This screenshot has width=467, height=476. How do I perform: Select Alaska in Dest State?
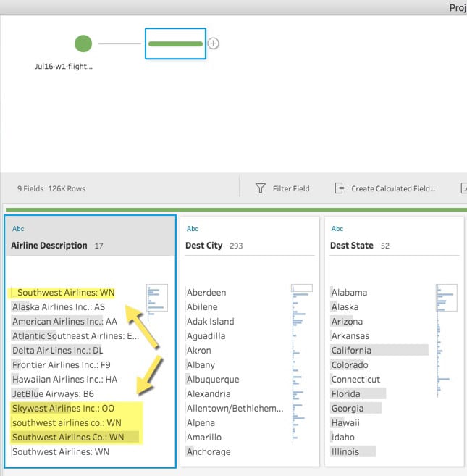(345, 307)
